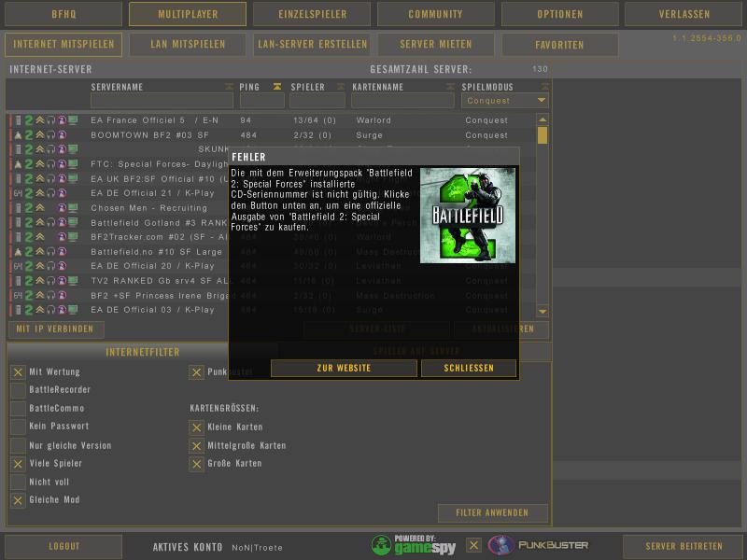
Task: Tick the Kein Passwort checkbox
Action: click(x=18, y=427)
